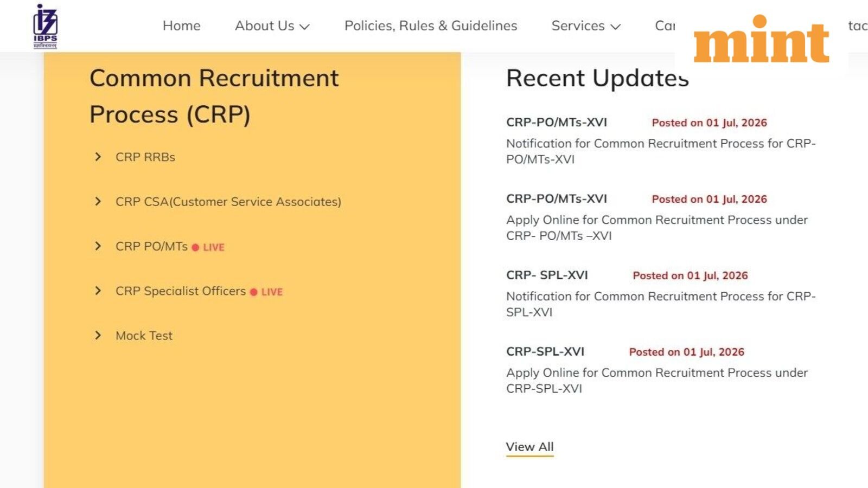Click the chevron arrow before Mock Test
868x488 pixels.
[98, 335]
